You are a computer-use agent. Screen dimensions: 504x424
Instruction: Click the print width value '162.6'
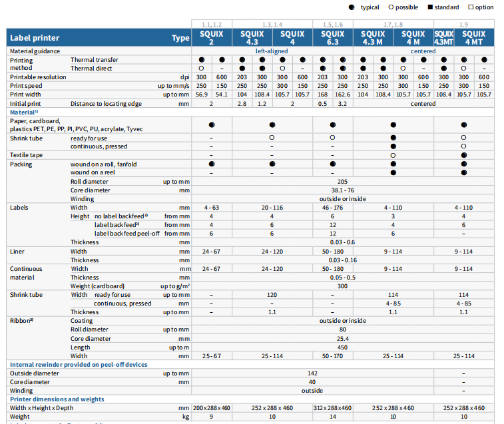coord(342,95)
